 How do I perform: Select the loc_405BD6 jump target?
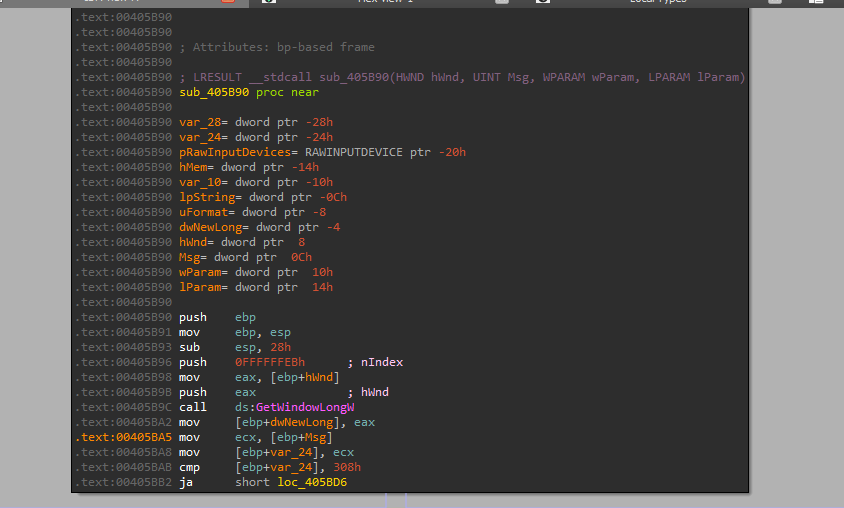(x=312, y=483)
